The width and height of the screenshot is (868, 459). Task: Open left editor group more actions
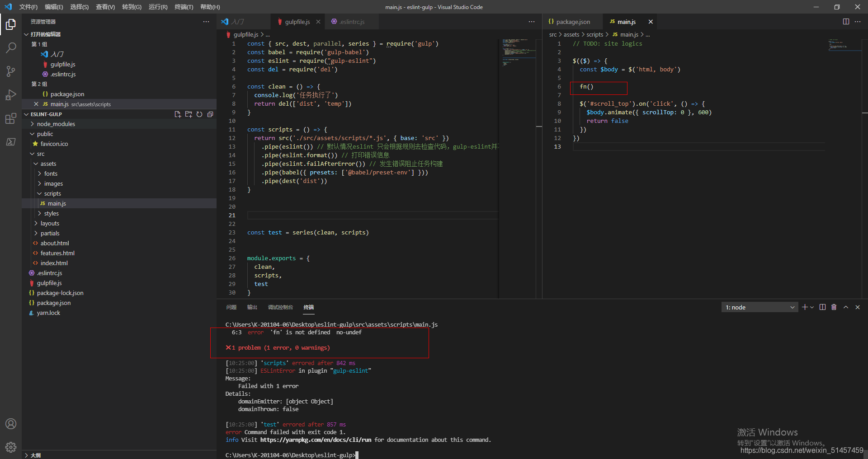point(532,22)
